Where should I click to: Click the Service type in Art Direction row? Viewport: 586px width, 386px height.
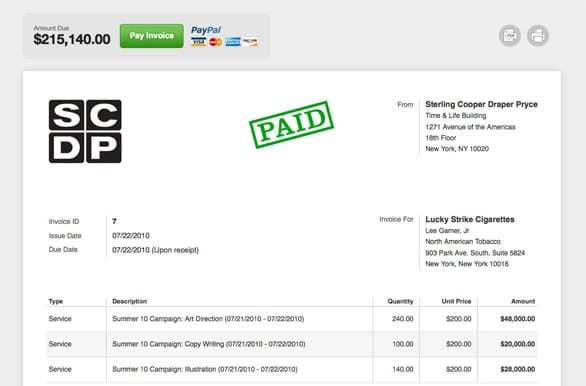coord(60,319)
